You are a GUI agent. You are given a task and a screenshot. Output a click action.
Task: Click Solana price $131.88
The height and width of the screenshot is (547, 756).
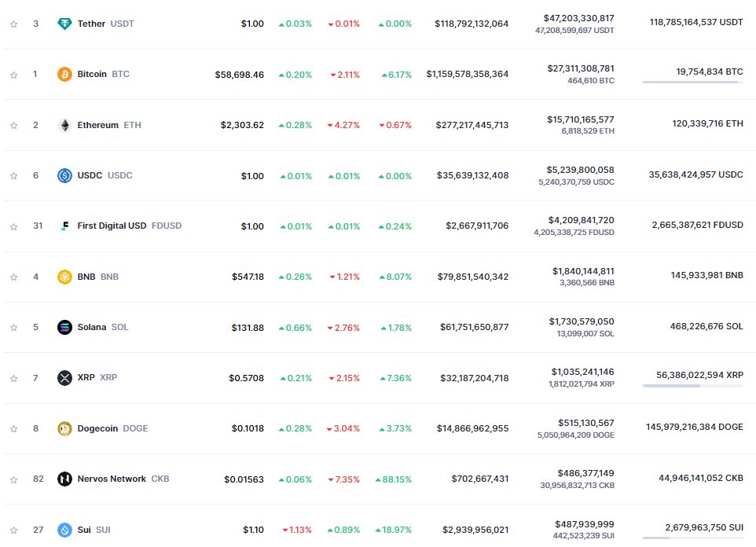click(x=248, y=328)
